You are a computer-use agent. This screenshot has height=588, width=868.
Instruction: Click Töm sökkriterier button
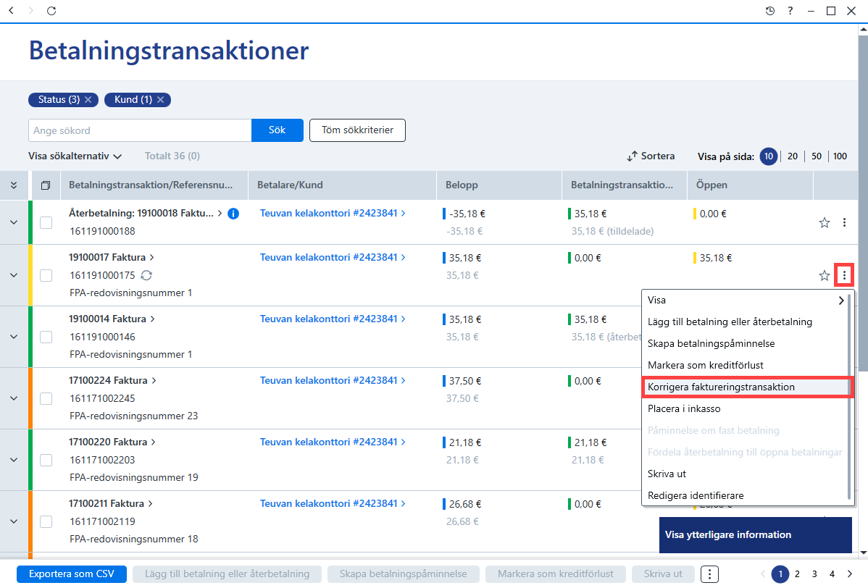coord(358,130)
